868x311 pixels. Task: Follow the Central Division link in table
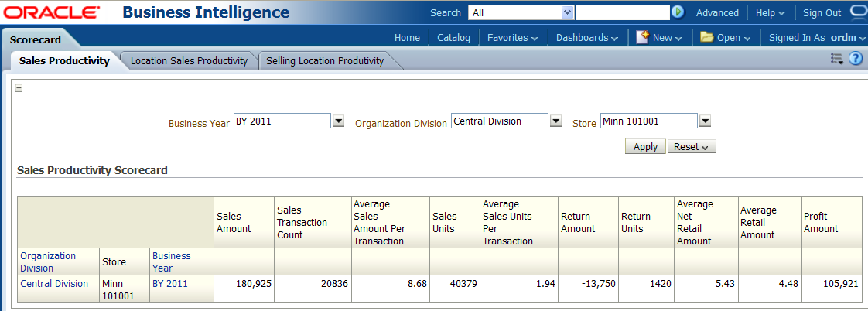[x=54, y=284]
